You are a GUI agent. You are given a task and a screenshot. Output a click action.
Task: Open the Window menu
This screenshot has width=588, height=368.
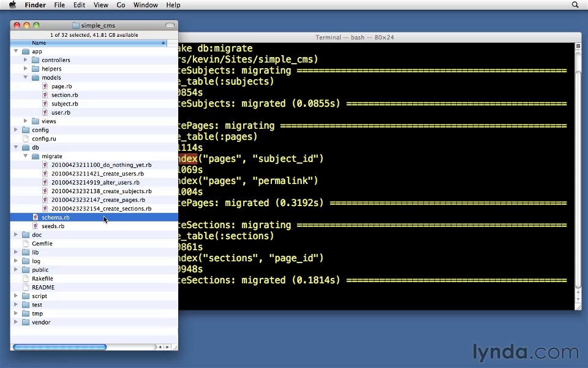[x=146, y=5]
